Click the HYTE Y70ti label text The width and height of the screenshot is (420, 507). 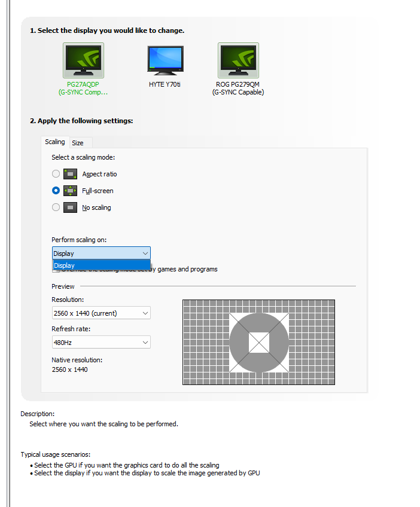(165, 84)
